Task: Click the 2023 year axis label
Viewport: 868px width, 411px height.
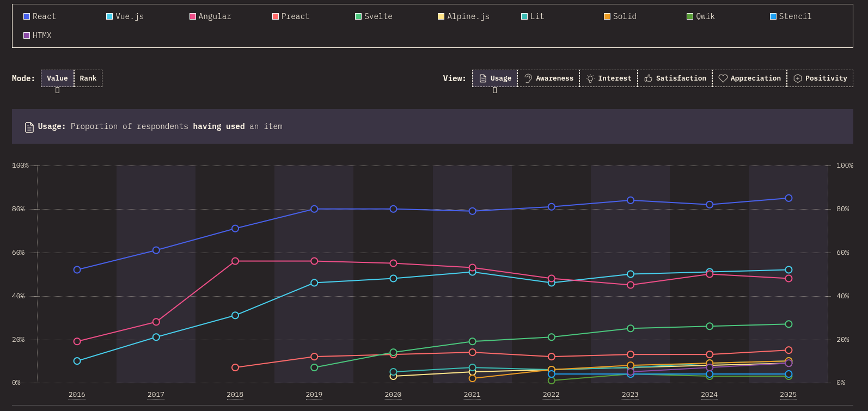Action: [x=630, y=395]
